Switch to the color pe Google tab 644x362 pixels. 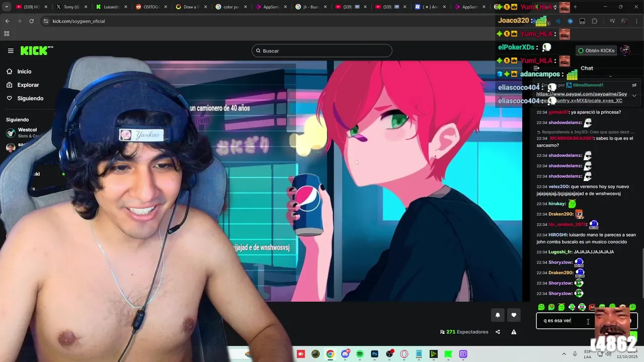point(230,7)
